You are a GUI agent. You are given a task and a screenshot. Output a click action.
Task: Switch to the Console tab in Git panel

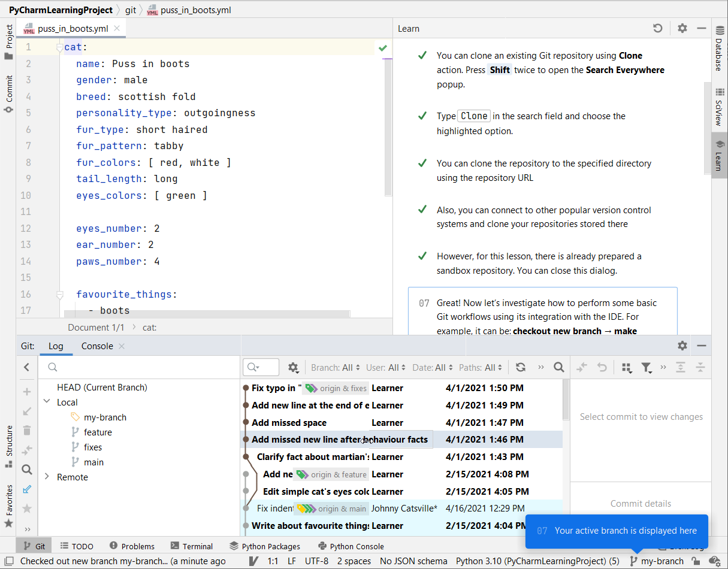tap(97, 346)
